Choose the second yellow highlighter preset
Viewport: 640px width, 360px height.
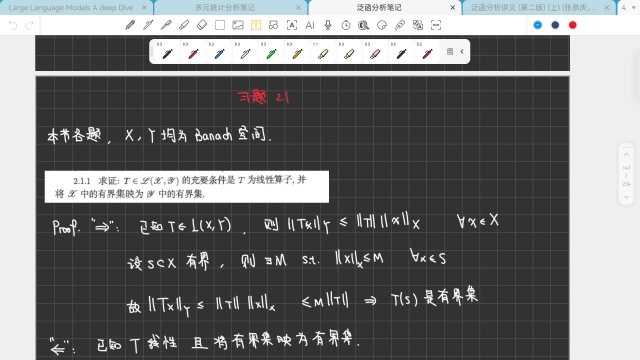(x=349, y=52)
